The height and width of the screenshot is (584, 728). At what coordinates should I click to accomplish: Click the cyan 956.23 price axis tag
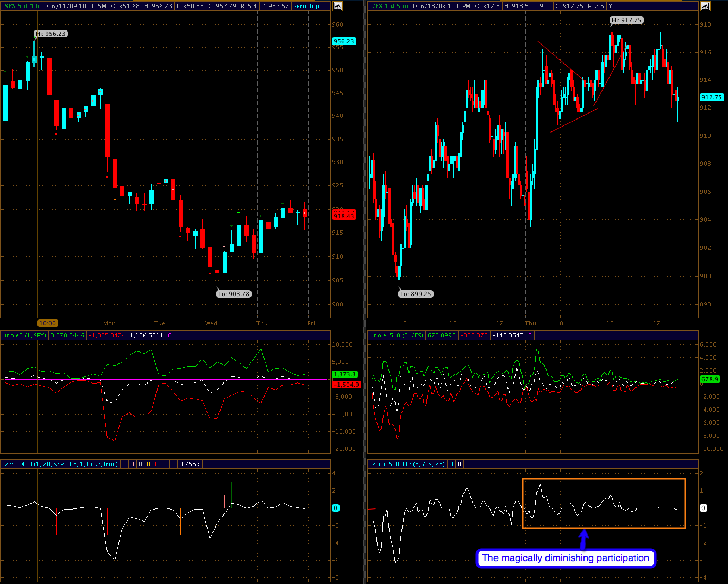click(344, 41)
